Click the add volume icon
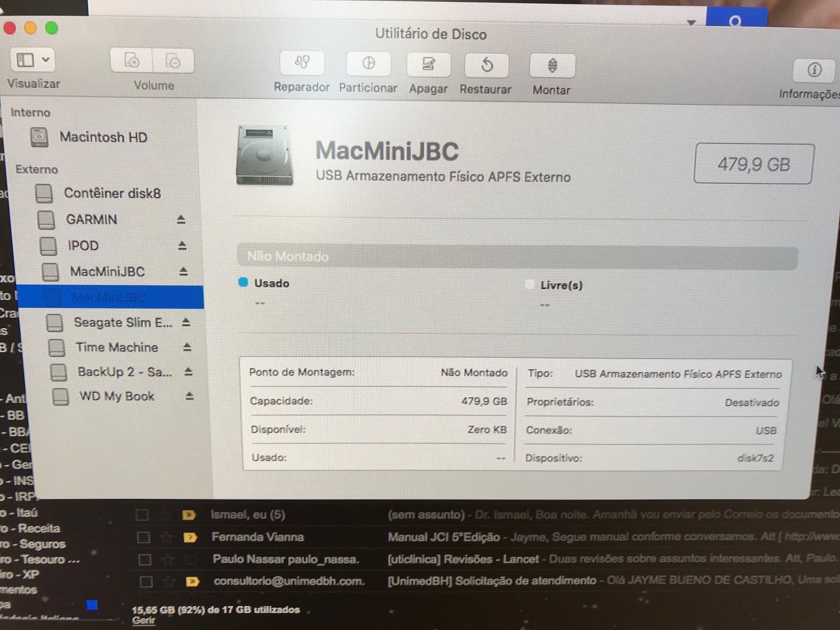The image size is (840, 630). tap(131, 61)
